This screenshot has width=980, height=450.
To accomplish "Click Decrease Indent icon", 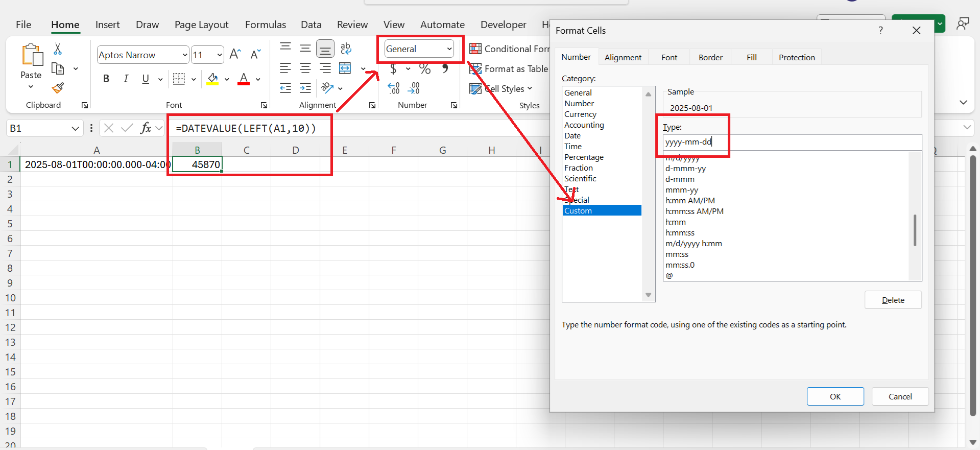I will coord(285,88).
